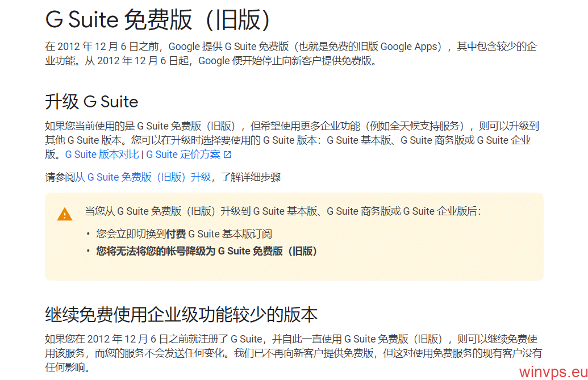The image size is (588, 380).
Task: Click the bold bullet 您将无法将您的帐号降级
Action: [206, 251]
